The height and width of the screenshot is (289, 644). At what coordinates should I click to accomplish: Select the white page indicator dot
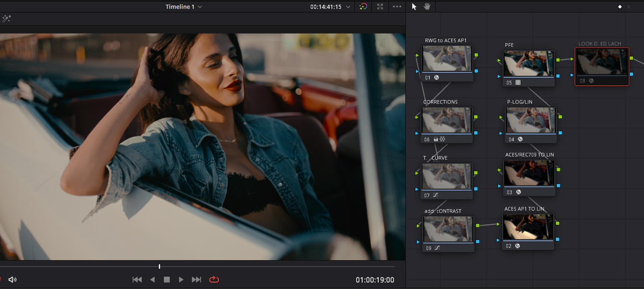point(620,7)
